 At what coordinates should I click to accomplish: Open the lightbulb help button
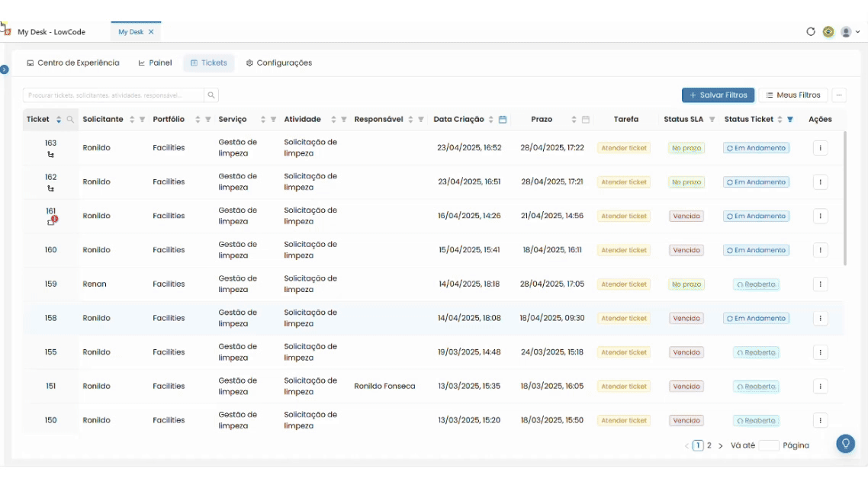coord(845,443)
